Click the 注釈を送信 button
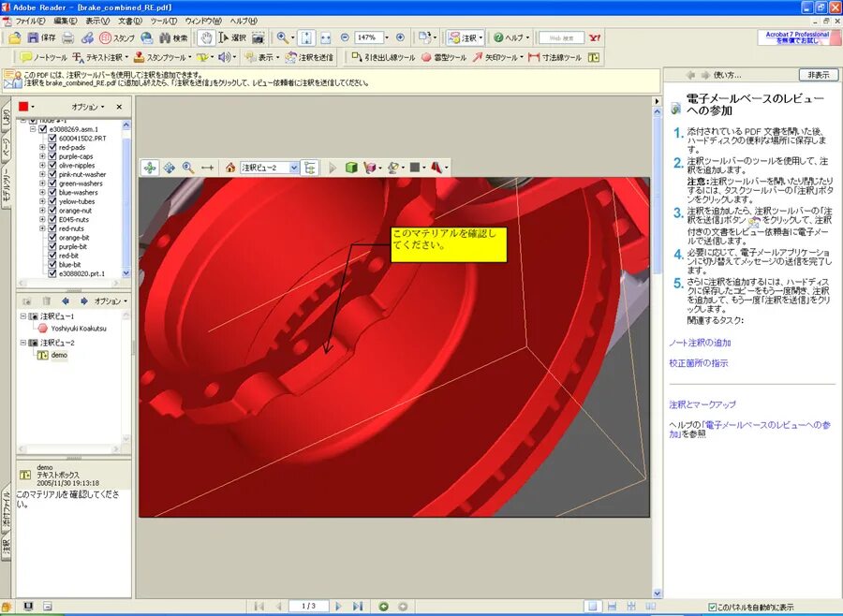 tap(309, 57)
